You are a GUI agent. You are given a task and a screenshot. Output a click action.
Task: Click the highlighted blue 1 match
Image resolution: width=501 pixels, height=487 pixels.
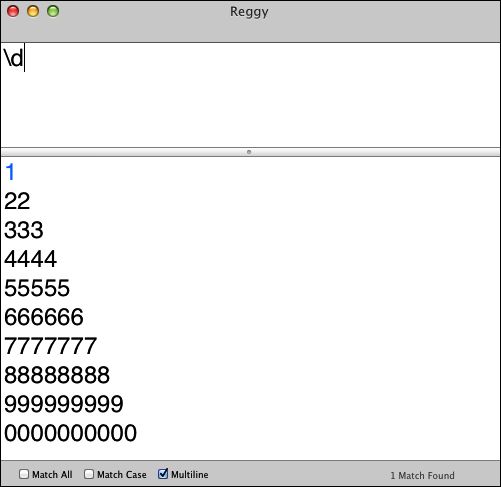[10, 172]
